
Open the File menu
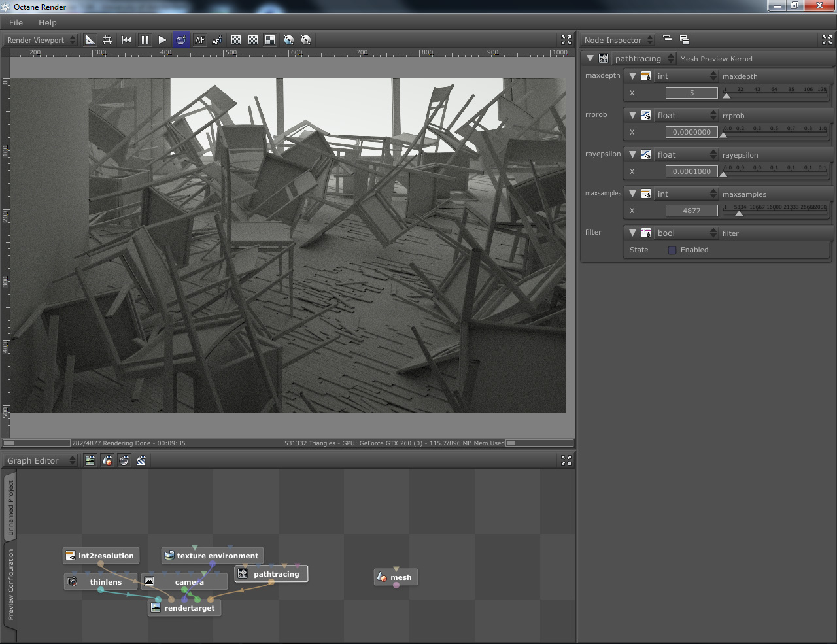click(x=16, y=22)
